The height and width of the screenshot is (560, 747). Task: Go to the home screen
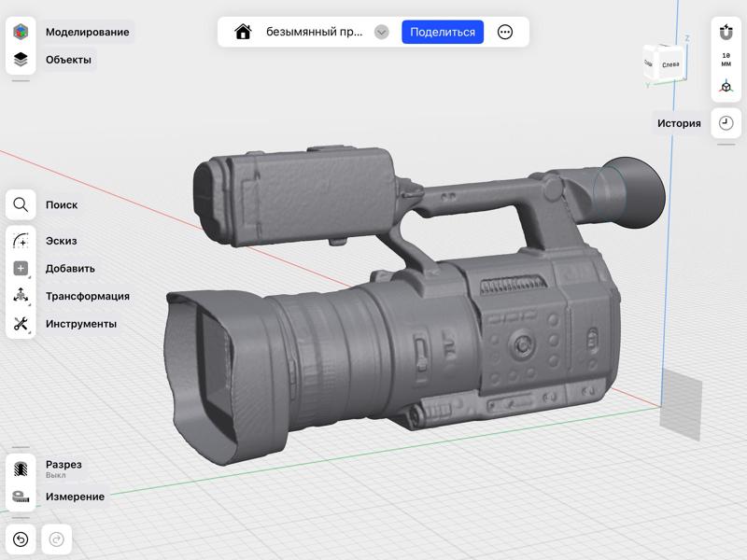click(x=243, y=32)
